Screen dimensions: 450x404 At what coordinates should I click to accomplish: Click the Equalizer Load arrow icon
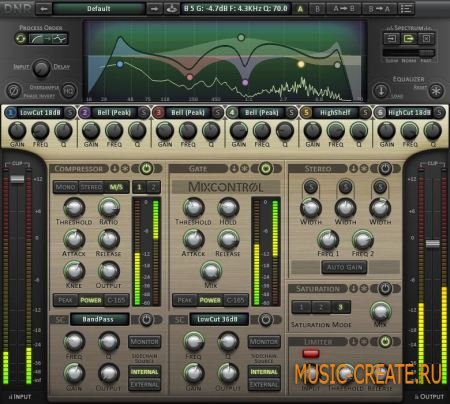[x=381, y=90]
